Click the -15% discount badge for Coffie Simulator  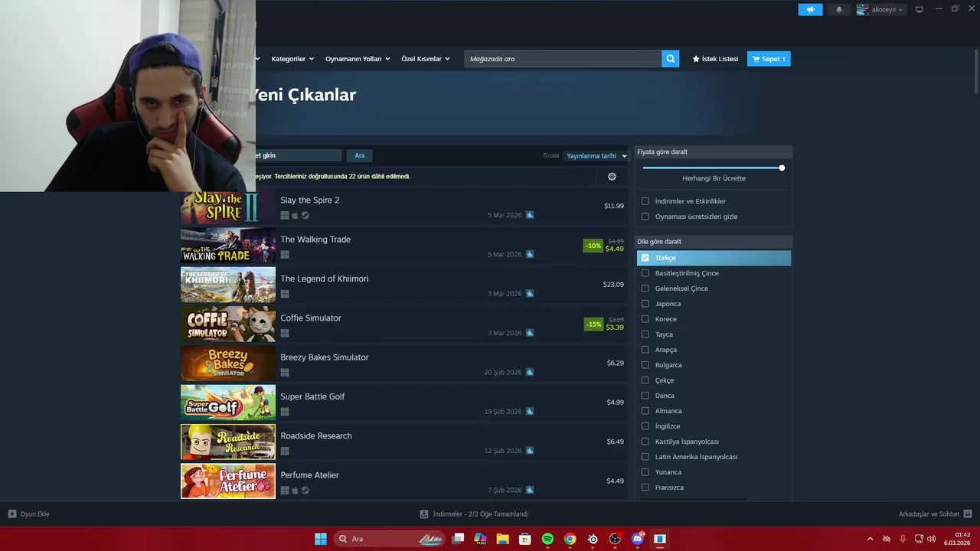(x=593, y=324)
